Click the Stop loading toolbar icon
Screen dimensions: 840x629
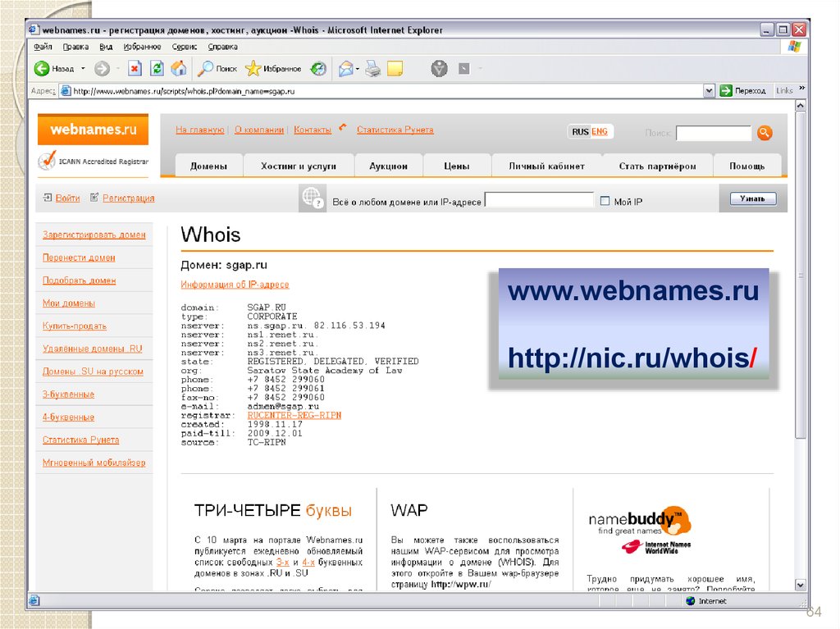(135, 69)
